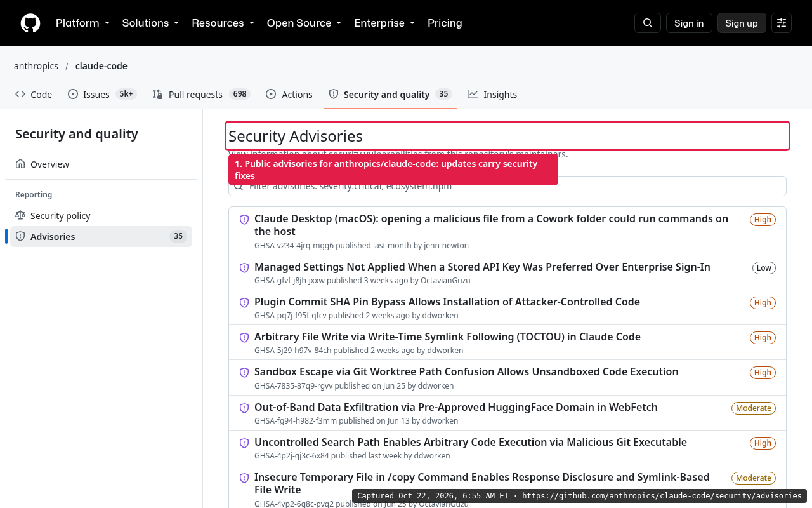Open the Resources dropdown
Viewport: 812px width, 508px height.
(223, 23)
